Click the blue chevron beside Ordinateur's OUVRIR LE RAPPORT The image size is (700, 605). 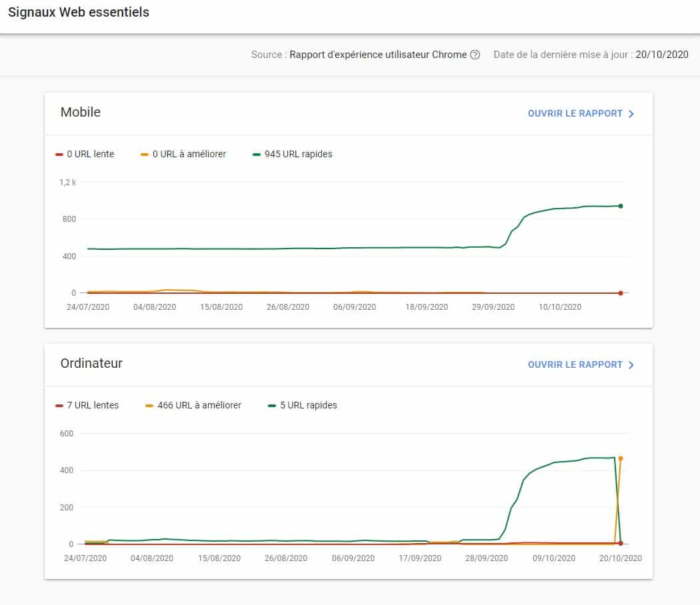(631, 364)
